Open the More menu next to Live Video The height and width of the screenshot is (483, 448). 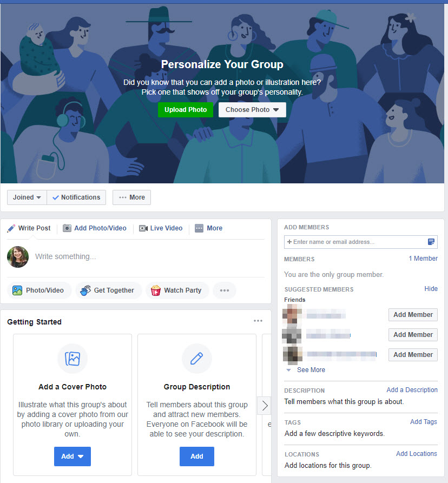(209, 228)
